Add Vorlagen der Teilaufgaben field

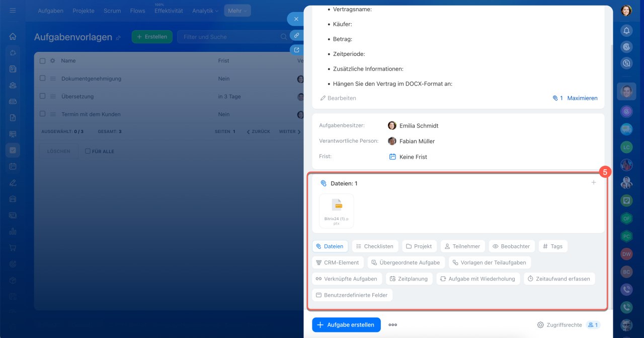tap(490, 262)
